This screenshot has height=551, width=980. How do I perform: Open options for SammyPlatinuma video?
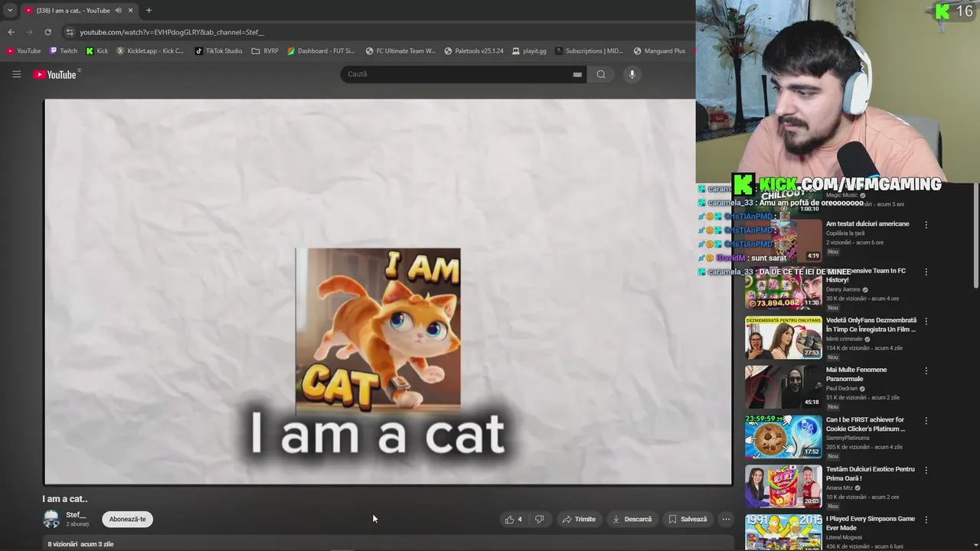(926, 421)
